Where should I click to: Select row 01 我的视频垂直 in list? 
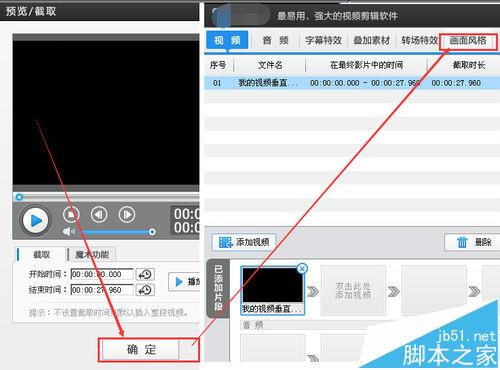click(352, 83)
